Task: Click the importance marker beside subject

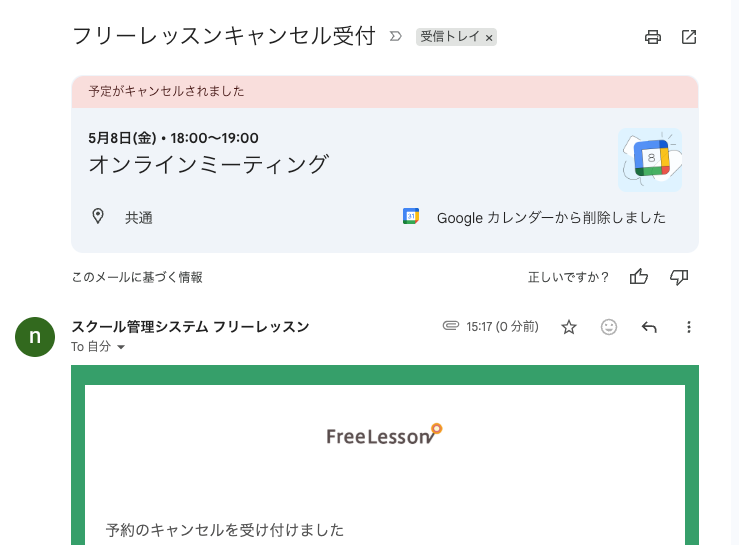Action: [x=395, y=37]
